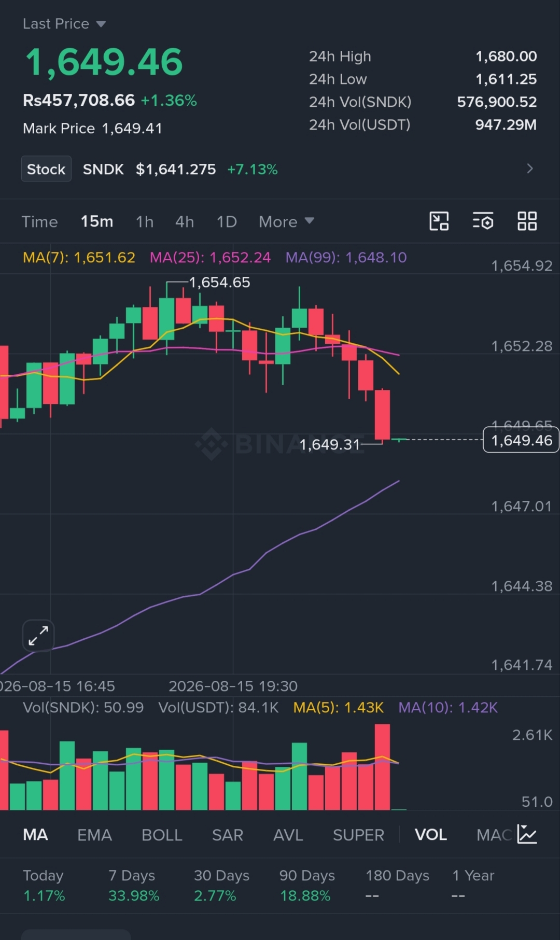560x940 pixels.
Task: Tap the Vol(USDT) 84.1K legend
Action: [x=218, y=708]
